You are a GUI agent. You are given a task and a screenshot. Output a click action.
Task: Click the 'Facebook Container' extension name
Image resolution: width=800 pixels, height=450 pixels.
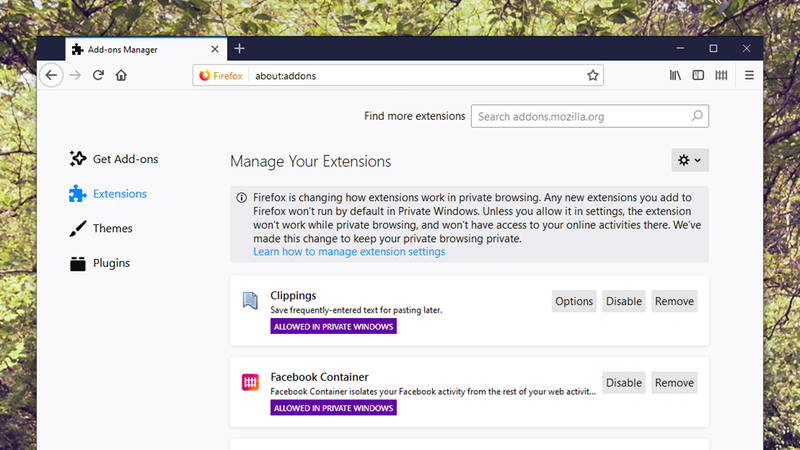tap(319, 377)
